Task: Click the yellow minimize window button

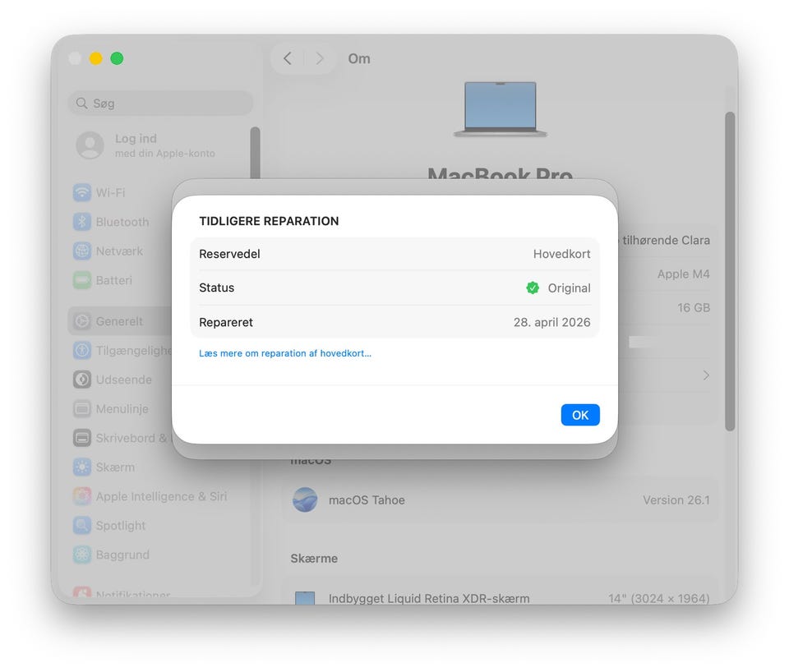Action: [x=96, y=58]
